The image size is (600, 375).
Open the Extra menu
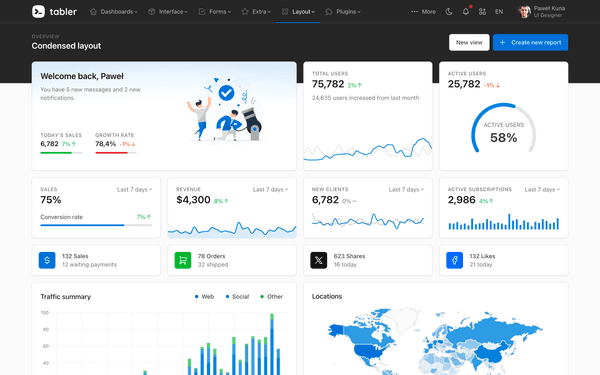(x=256, y=12)
